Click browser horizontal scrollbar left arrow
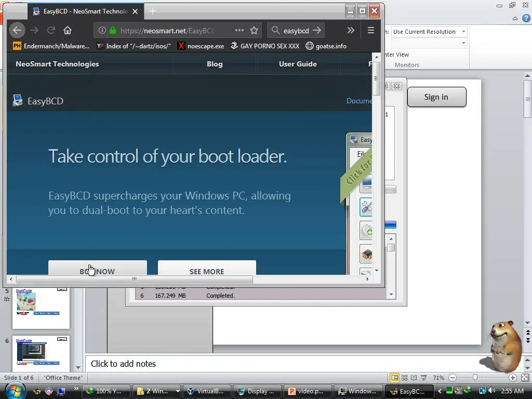The image size is (532, 399). pos(11,279)
